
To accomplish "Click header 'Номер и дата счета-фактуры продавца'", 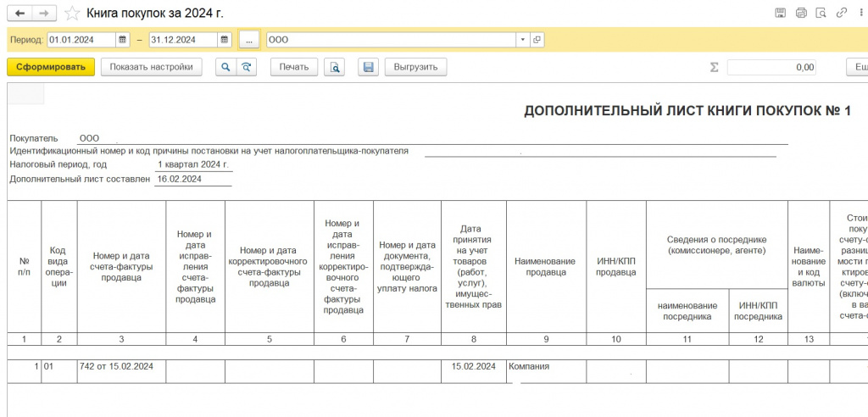I will 121,267.
